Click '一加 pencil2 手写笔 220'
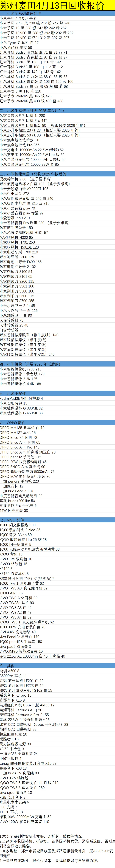This screenshot has height=868, width=115. click(x=19, y=481)
